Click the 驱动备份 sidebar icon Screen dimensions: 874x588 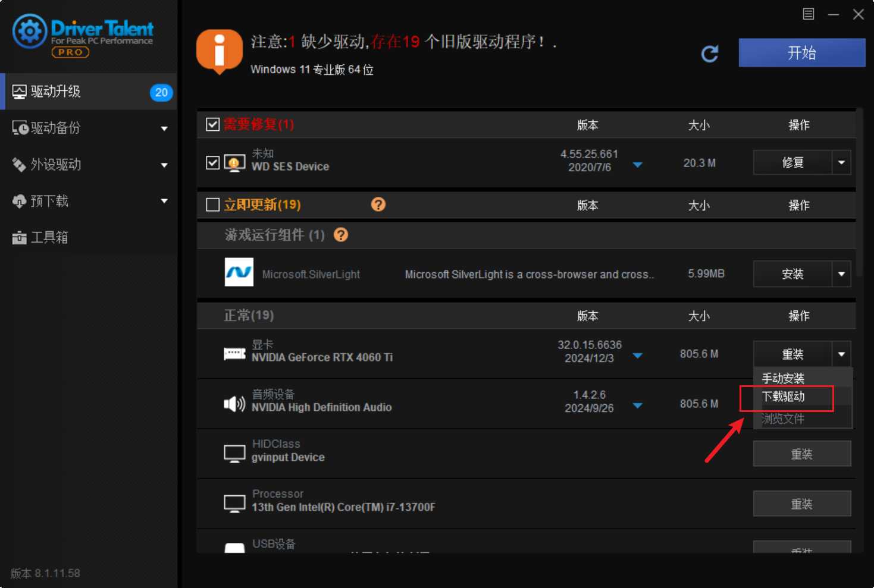click(20, 128)
